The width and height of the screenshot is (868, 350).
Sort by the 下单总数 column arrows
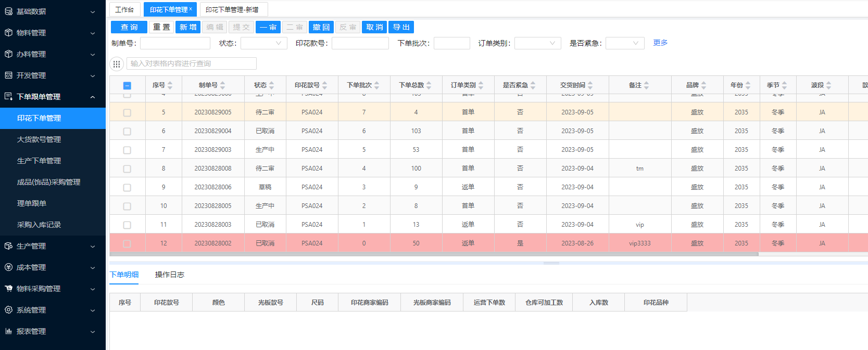point(429,85)
